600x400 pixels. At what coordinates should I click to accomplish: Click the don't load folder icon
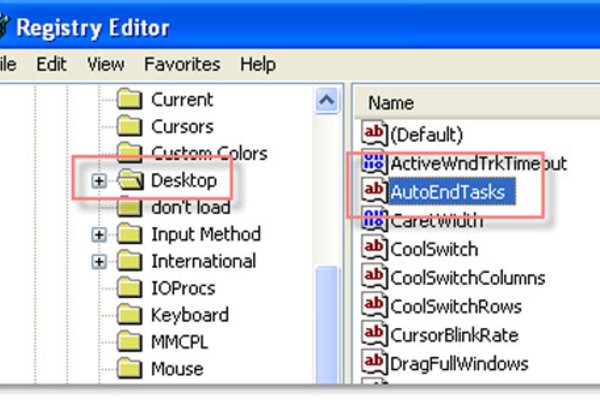point(130,207)
